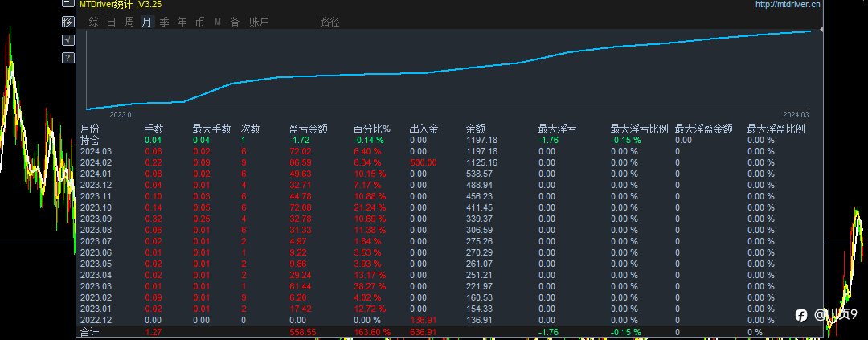
Task: Click the 余额 column header
Action: tap(476, 129)
